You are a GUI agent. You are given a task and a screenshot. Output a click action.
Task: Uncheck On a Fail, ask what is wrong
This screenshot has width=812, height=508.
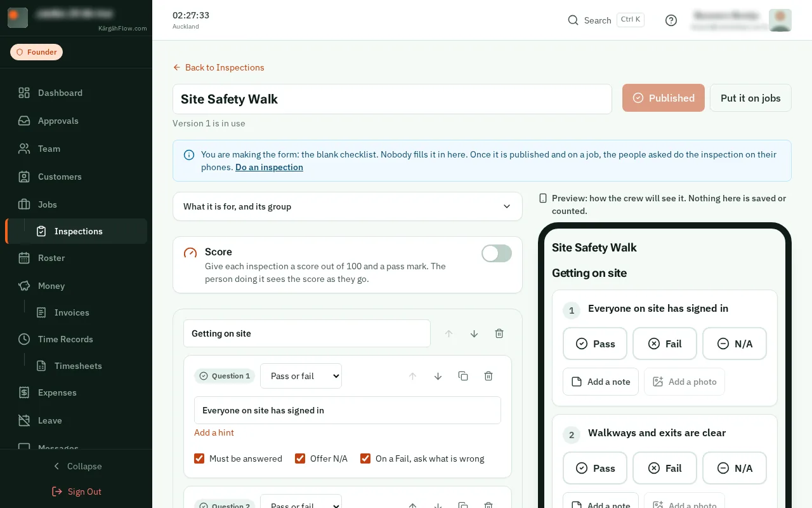tap(365, 458)
